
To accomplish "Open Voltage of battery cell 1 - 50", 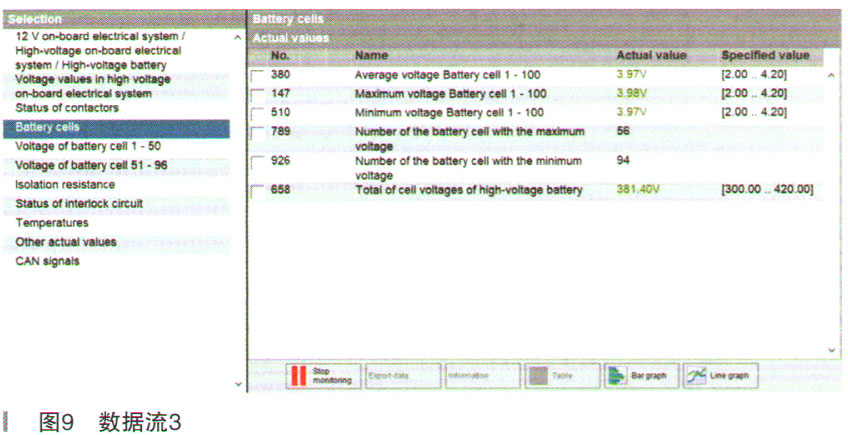I will pos(88,146).
